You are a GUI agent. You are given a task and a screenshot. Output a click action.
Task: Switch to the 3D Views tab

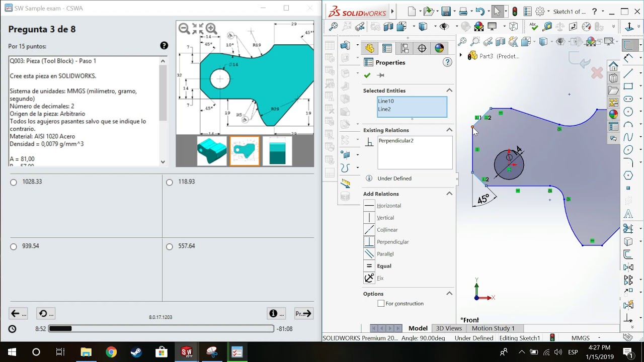(x=449, y=328)
